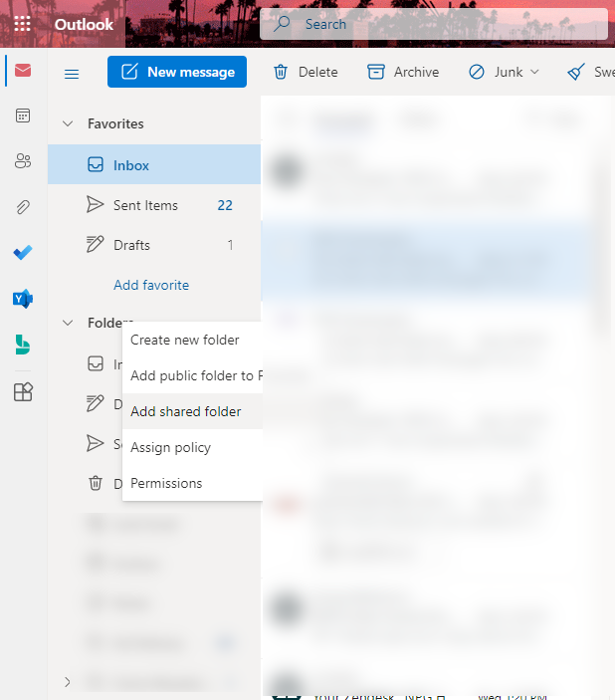
Task: Open Sent Items folder in Favorites
Action: point(145,205)
